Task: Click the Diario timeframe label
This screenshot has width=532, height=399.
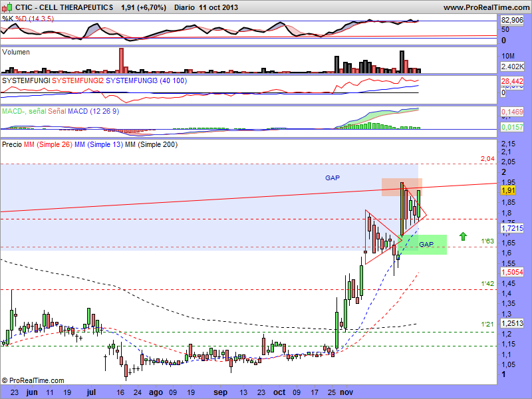Action: tap(185, 7)
